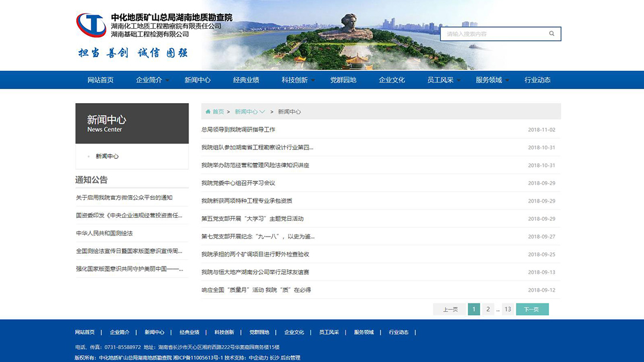Open notice 国资委印发《中央企业违规经营投资责任...
Screen dimensions: 644x362
pyautogui.click(x=129, y=216)
